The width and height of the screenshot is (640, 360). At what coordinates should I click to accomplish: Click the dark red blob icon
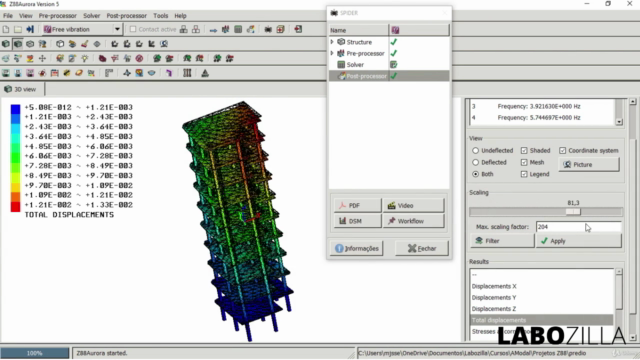click(102, 58)
